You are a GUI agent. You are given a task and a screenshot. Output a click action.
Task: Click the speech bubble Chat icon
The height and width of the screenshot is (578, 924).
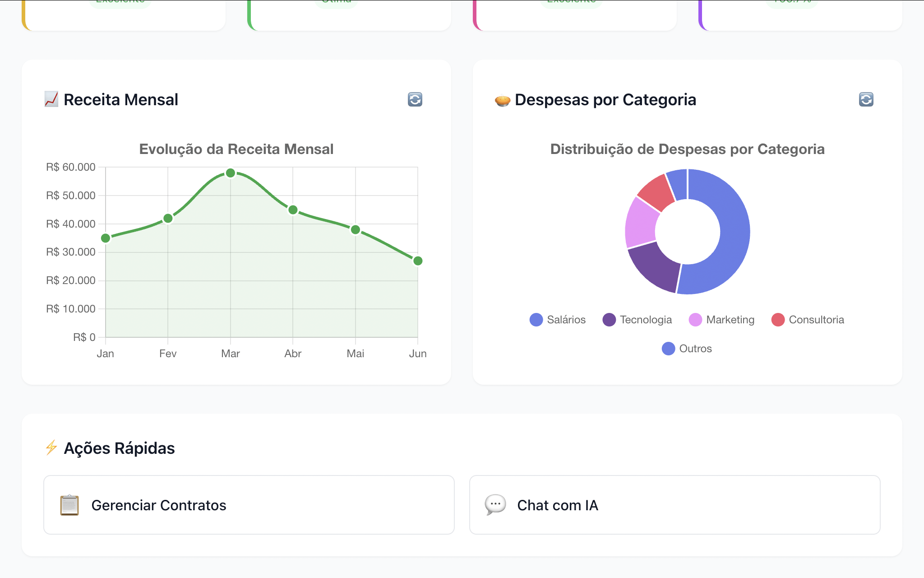[495, 504]
